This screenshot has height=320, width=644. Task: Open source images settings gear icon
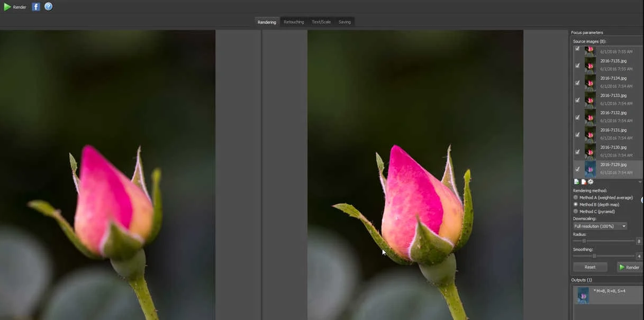[591, 182]
